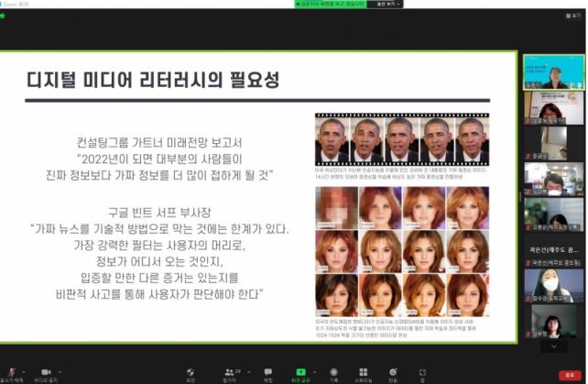Image resolution: width=588 pixels, height=384 pixels.
Task: Select the top participant video thumbnail
Action: (x=552, y=72)
